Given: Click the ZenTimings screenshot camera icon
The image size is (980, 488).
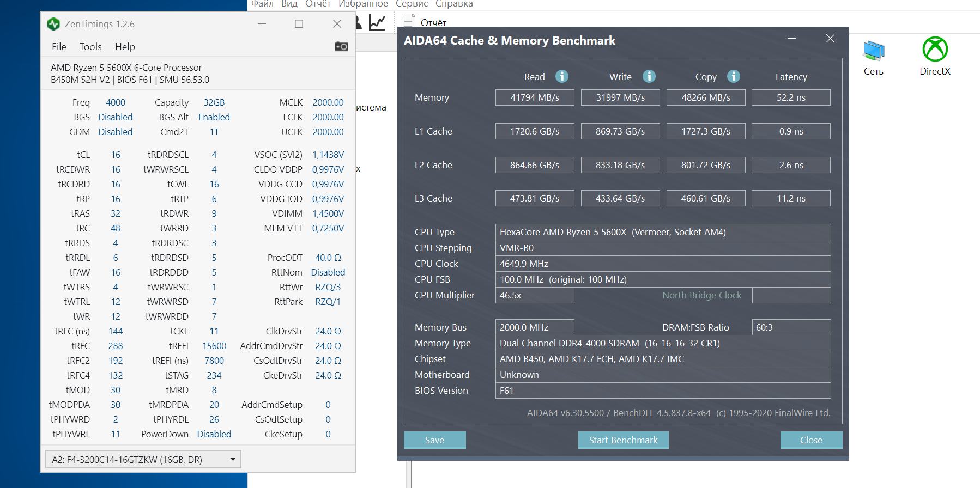Looking at the screenshot, I should (x=342, y=46).
